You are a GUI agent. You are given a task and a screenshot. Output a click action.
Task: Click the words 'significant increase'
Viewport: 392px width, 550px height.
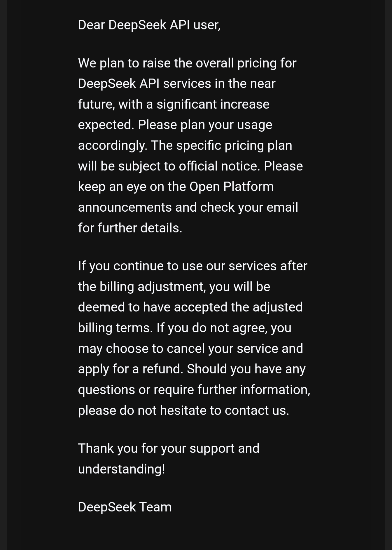pos(213,105)
